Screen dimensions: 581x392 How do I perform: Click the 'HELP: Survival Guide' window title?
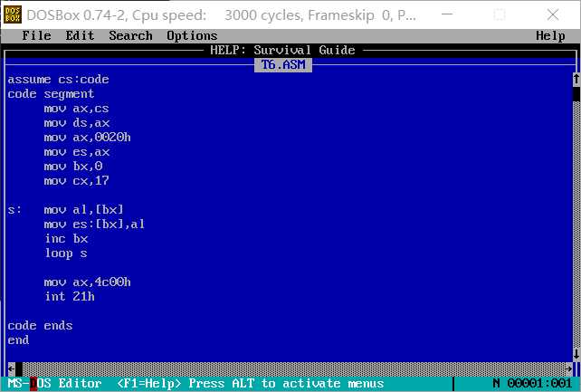coord(282,50)
